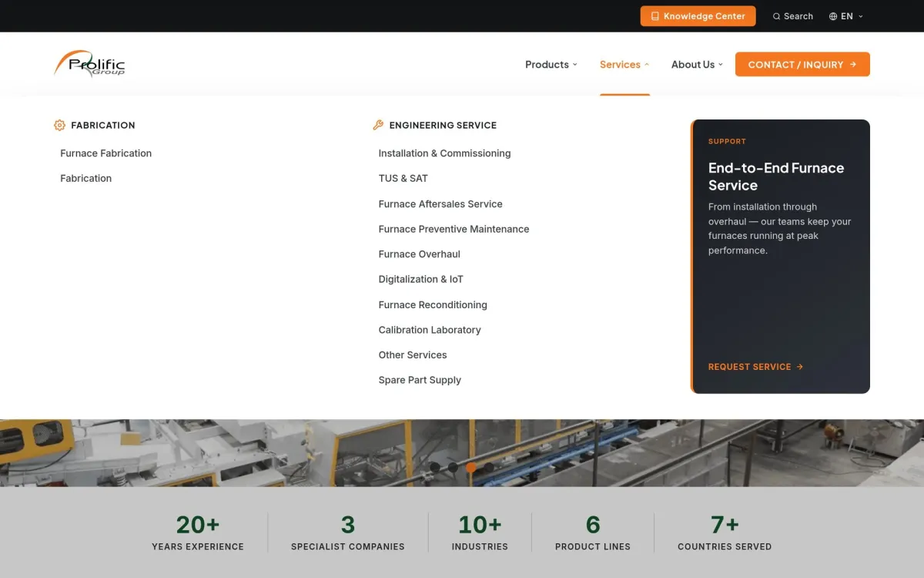
Task: Click the ENGINEERING SERVICE section heading
Action: click(443, 125)
